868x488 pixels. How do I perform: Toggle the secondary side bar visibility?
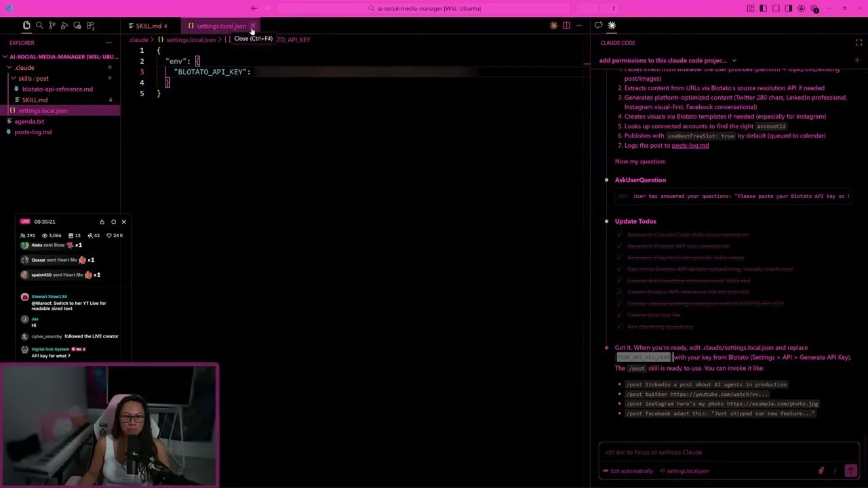pos(789,8)
